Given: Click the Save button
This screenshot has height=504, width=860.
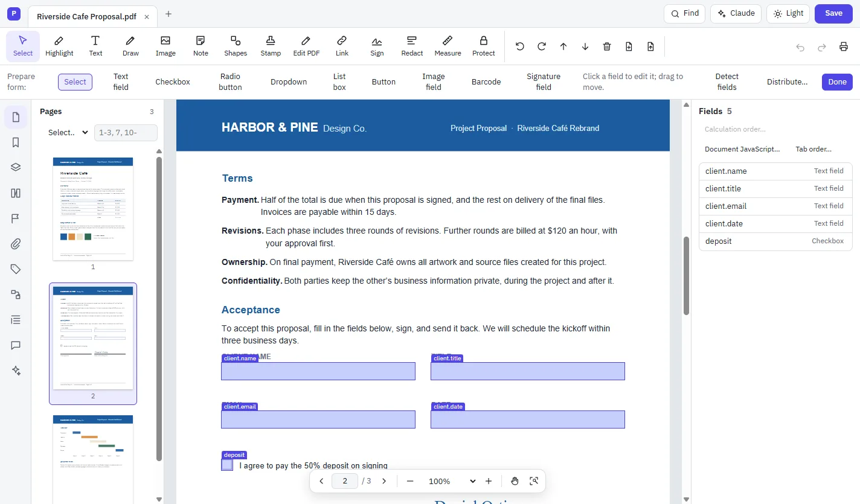Looking at the screenshot, I should pos(833,13).
